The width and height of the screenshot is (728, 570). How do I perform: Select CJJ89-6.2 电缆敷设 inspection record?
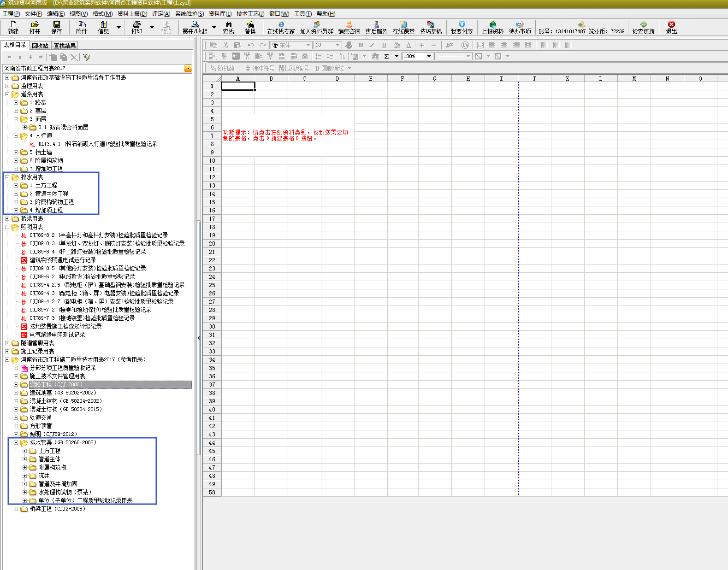(x=82, y=276)
